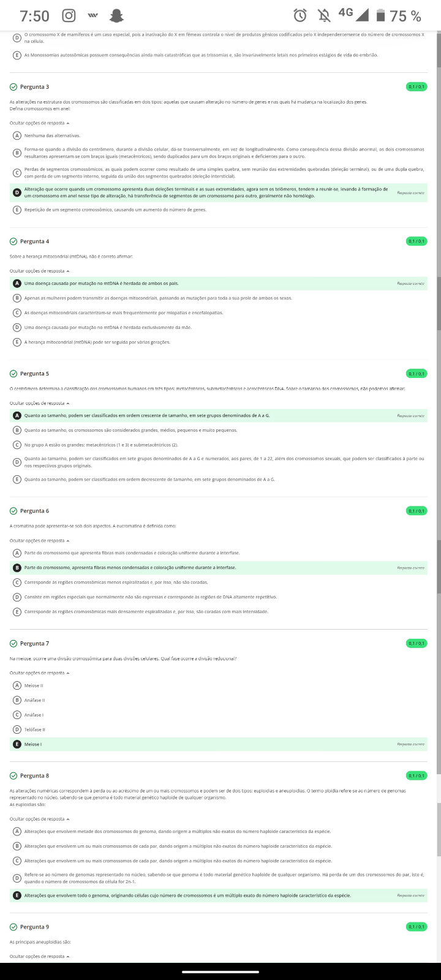Tap the battery status icon
Viewport: 441px width, 980px height.
380,15
